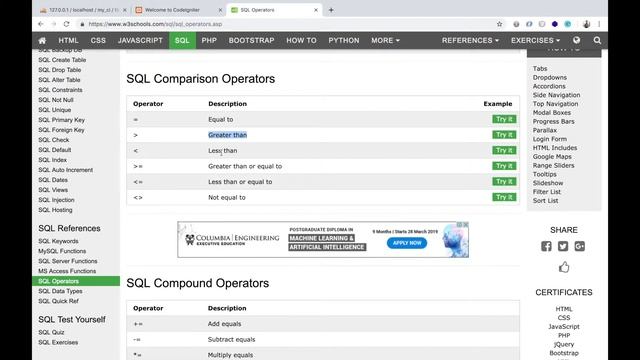Expand the MORE dropdown menu
This screenshot has width=640, height=360.
[385, 40]
